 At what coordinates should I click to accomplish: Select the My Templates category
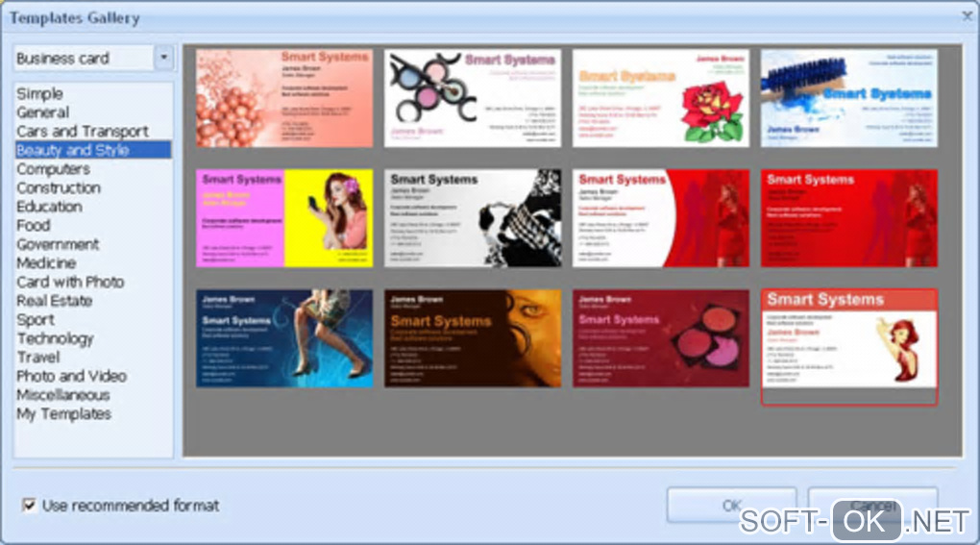pos(63,413)
